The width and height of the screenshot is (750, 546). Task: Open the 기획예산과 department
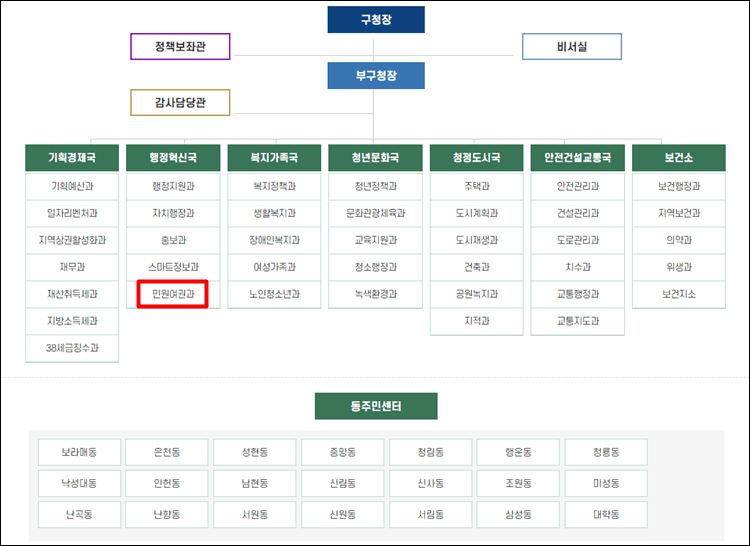point(72,186)
